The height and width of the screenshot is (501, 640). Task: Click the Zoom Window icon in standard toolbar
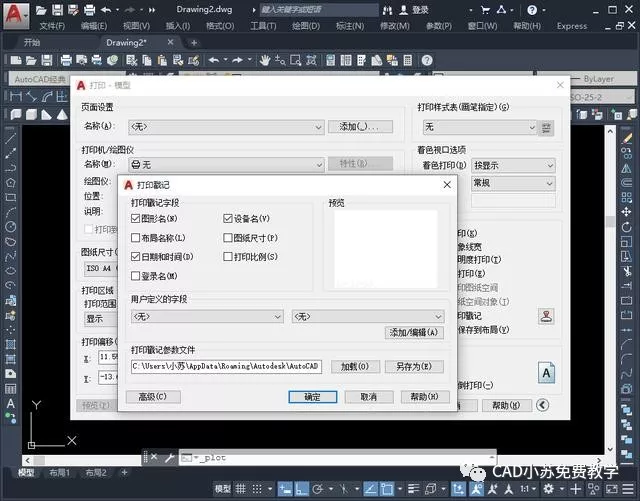[x=296, y=60]
